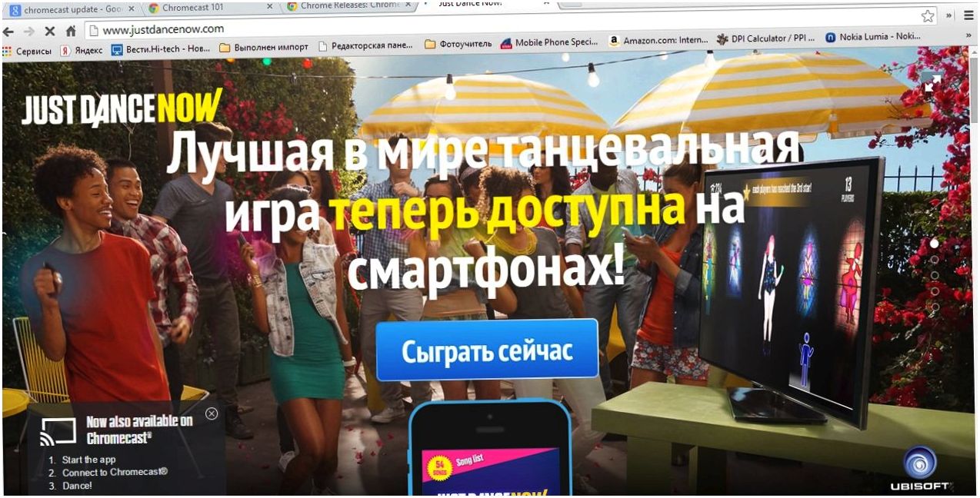Viewport: 980px width, 498px height.
Task: Open the Вести.Hi-tech bookmark
Action: tap(161, 49)
